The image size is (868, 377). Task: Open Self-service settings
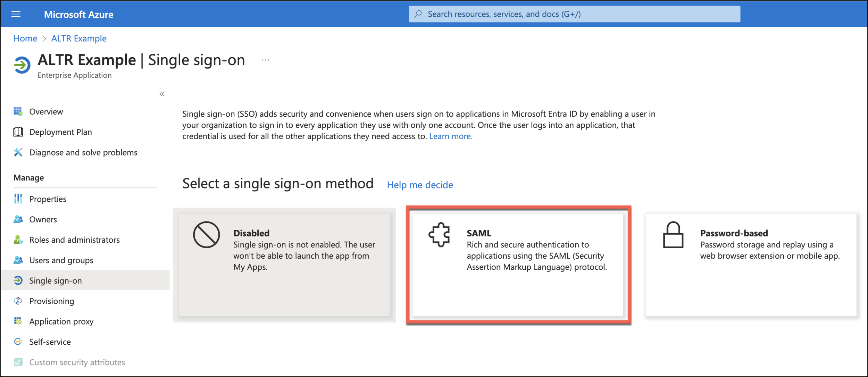50,342
